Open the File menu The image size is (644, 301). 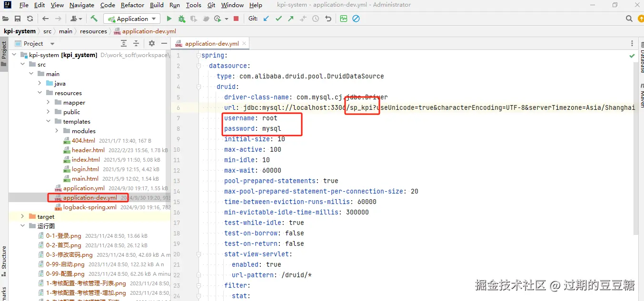coord(24,5)
